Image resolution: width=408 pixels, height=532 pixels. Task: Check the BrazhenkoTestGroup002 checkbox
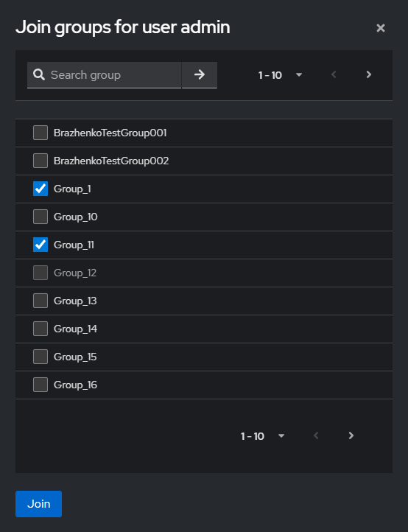click(41, 161)
